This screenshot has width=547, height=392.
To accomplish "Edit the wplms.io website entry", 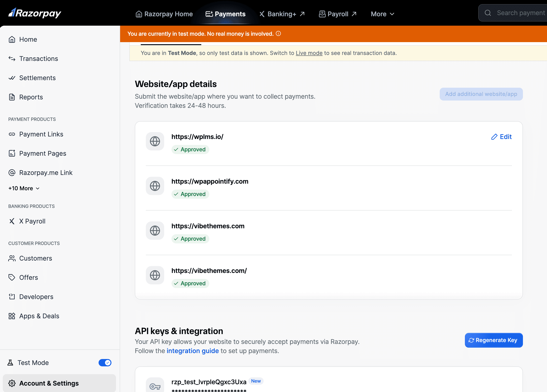I will point(501,137).
